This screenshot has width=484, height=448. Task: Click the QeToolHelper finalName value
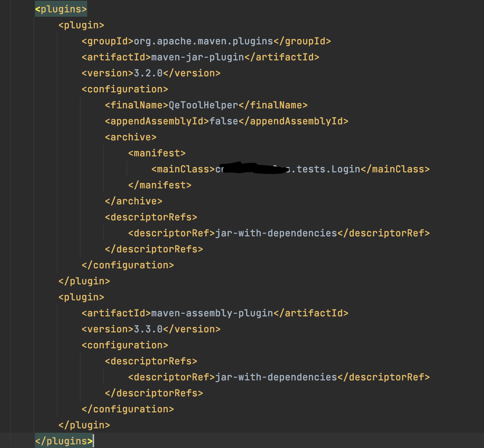(x=203, y=105)
